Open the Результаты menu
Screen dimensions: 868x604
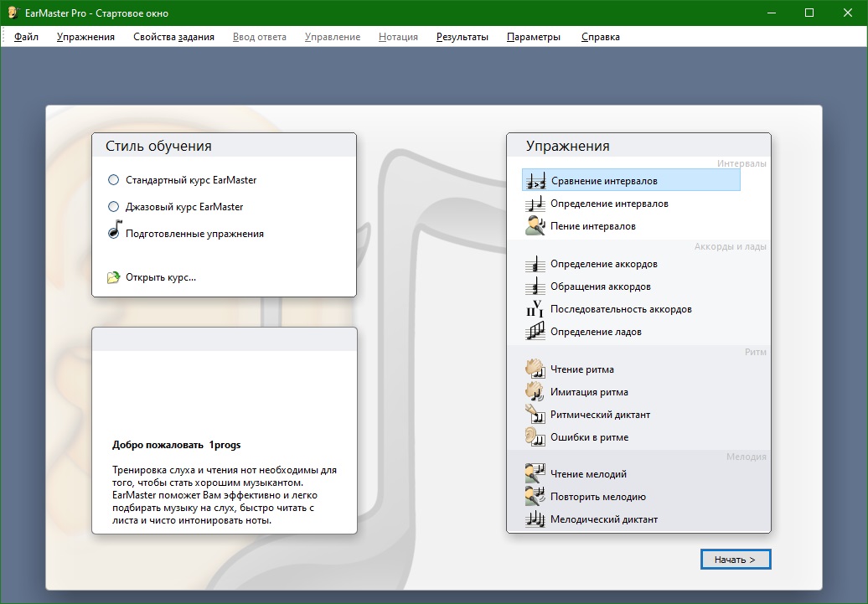click(462, 37)
